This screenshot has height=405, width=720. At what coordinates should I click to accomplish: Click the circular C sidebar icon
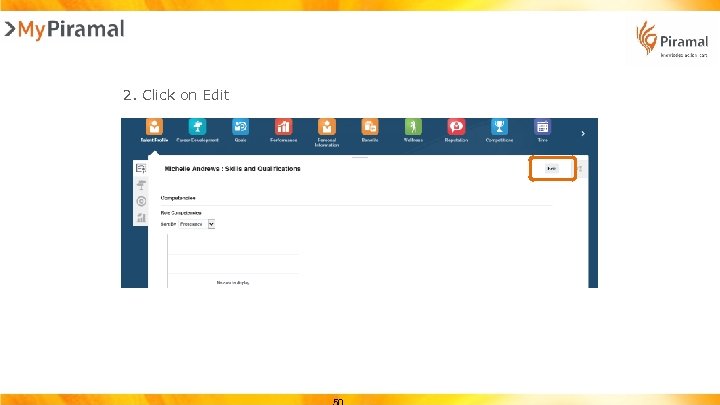click(x=141, y=201)
